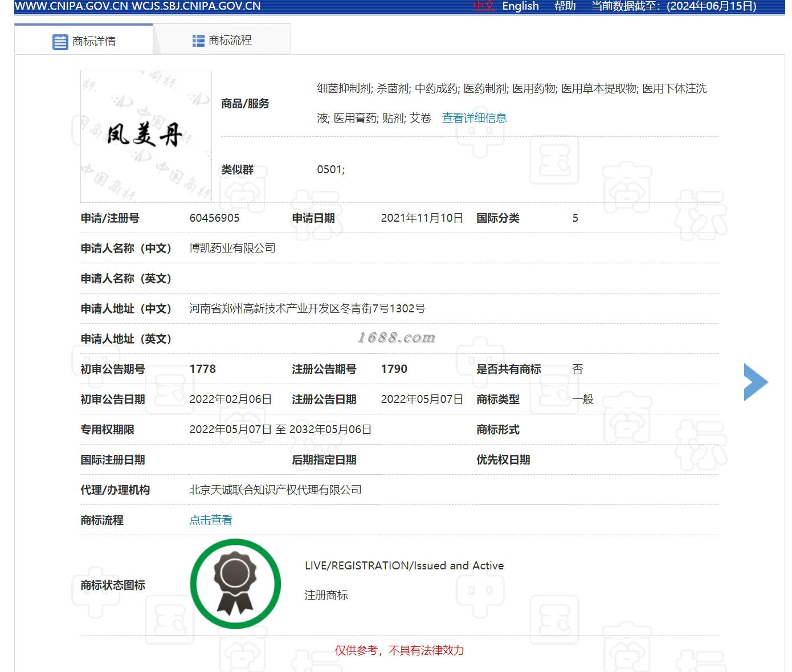Viewport: 792px width, 672px height.
Task: Click 点击查看 for trademark process
Action: [211, 520]
